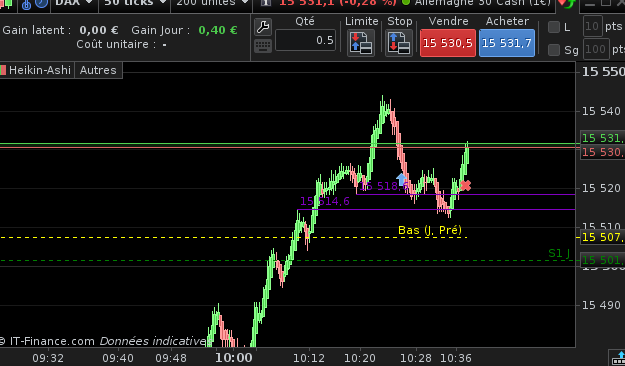Click the 15 540 price axis label
The width and height of the screenshot is (625, 366).
(601, 111)
